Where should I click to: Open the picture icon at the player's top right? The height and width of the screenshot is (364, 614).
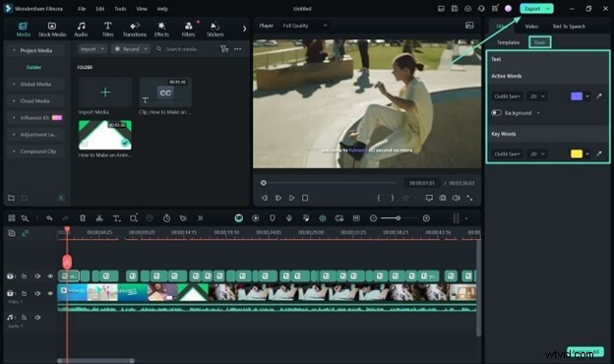coord(469,26)
